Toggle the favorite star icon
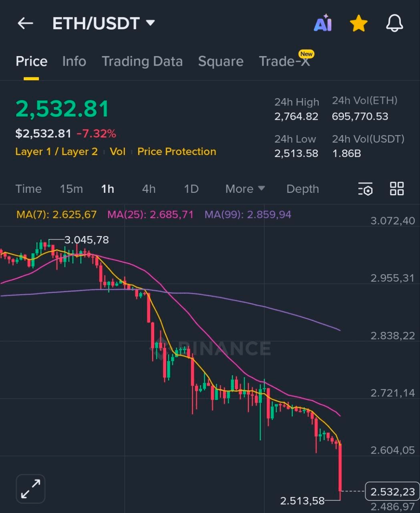 pos(358,23)
